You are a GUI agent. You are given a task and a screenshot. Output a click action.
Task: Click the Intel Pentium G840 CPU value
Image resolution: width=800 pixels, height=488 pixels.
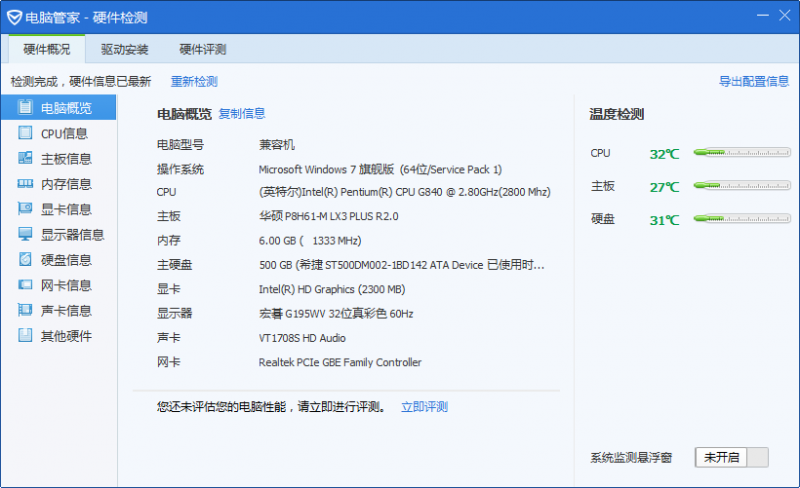click(405, 192)
